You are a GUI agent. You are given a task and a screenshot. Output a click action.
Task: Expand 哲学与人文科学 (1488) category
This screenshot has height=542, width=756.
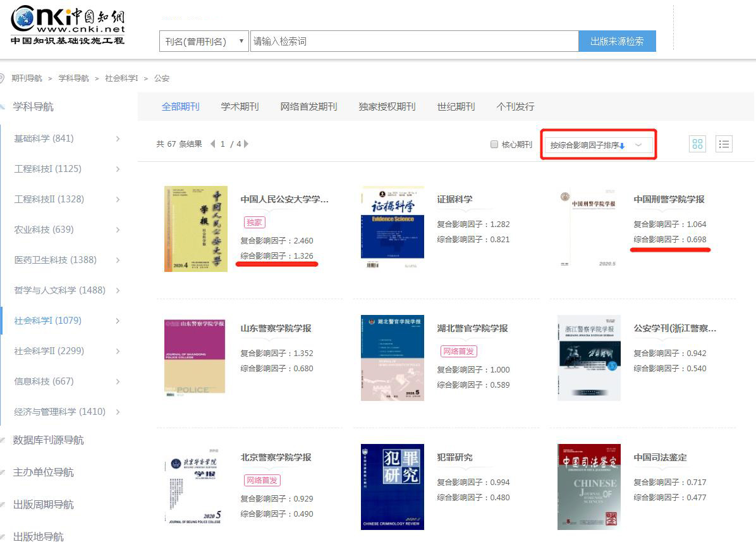pos(118,291)
